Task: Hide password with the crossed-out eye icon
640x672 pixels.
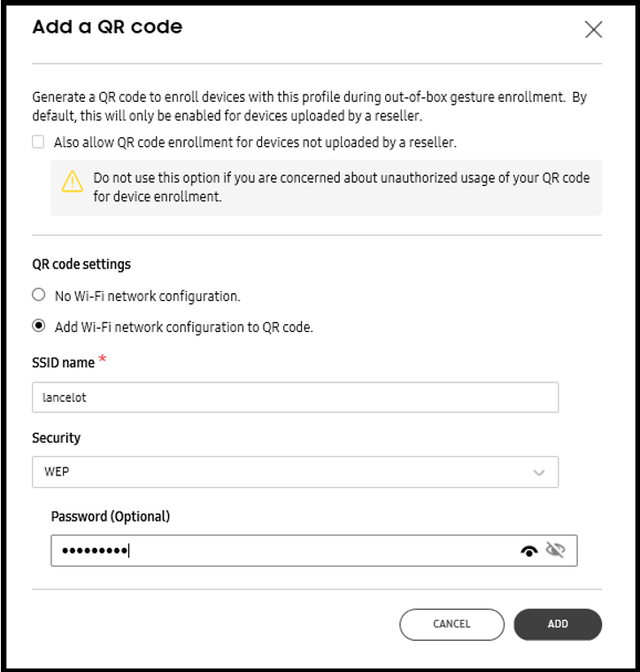Action: pos(556,550)
